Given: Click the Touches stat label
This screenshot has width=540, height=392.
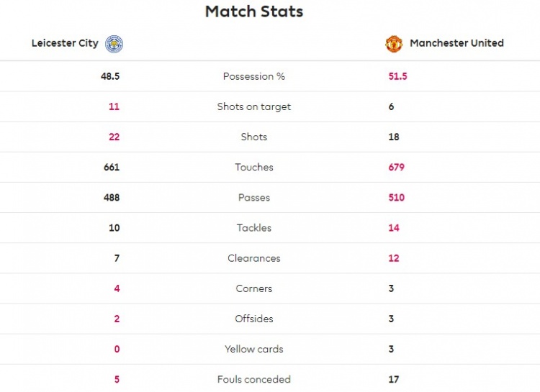Looking at the screenshot, I should (254, 168).
